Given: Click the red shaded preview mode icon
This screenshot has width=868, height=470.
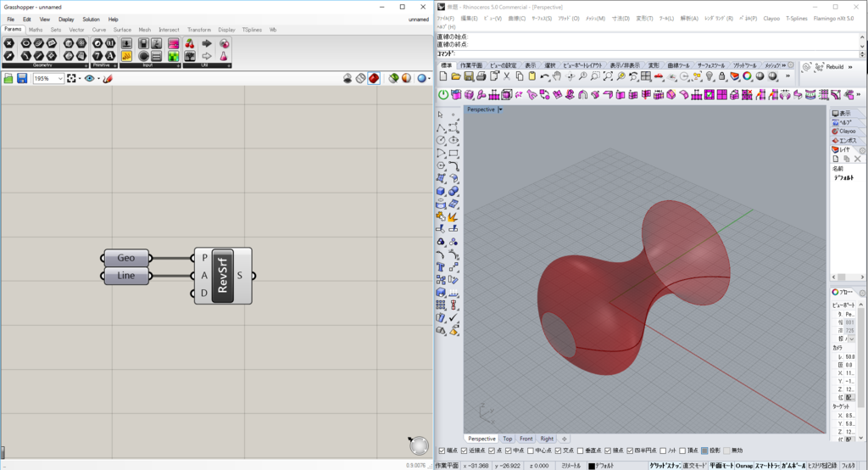Looking at the screenshot, I should pyautogui.click(x=374, y=79).
